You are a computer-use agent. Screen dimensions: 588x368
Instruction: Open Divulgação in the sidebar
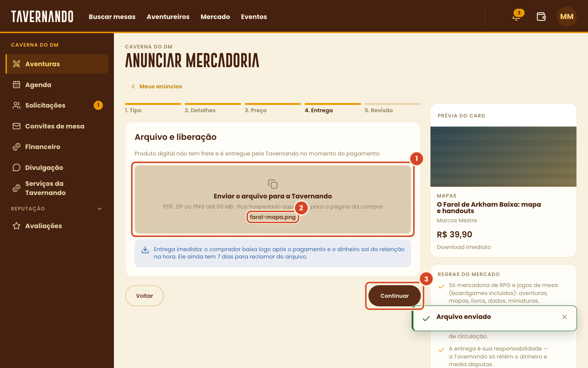tap(57, 167)
